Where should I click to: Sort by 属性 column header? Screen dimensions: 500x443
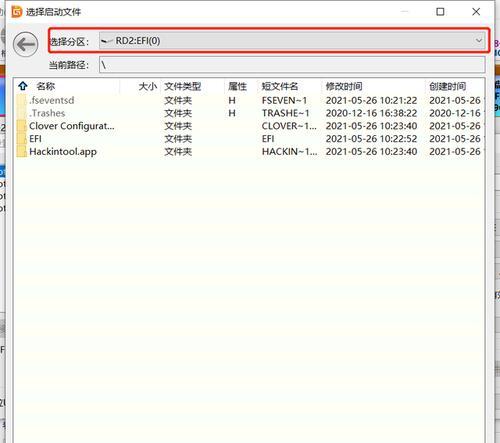(x=237, y=87)
